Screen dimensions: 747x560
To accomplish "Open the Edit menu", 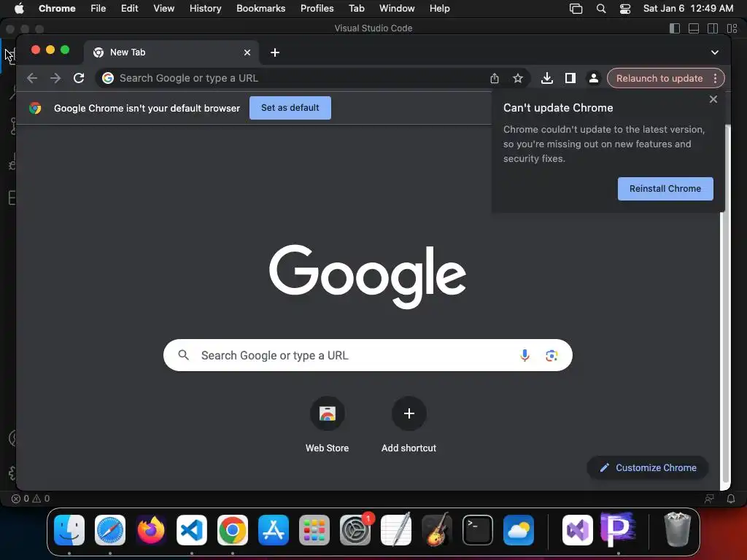I will 130,8.
